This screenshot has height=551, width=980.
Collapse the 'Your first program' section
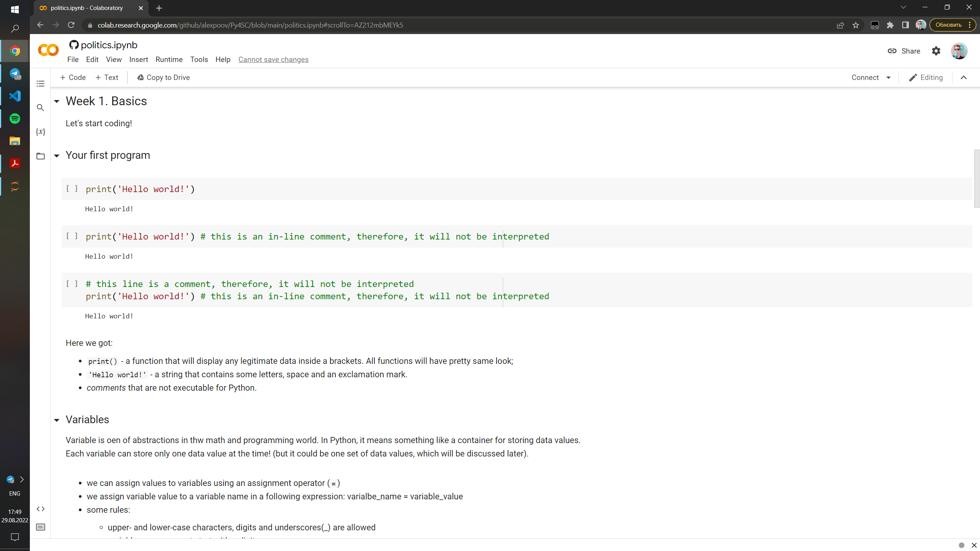click(x=57, y=156)
